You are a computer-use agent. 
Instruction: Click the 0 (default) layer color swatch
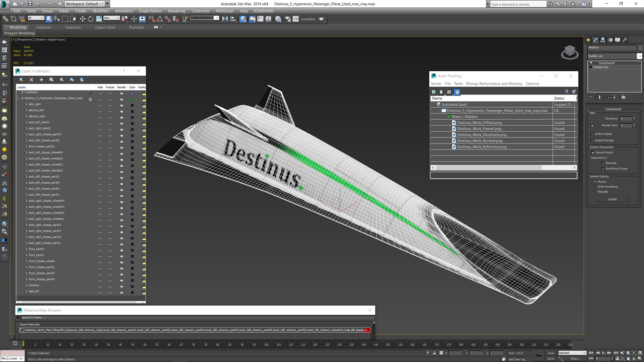(132, 94)
